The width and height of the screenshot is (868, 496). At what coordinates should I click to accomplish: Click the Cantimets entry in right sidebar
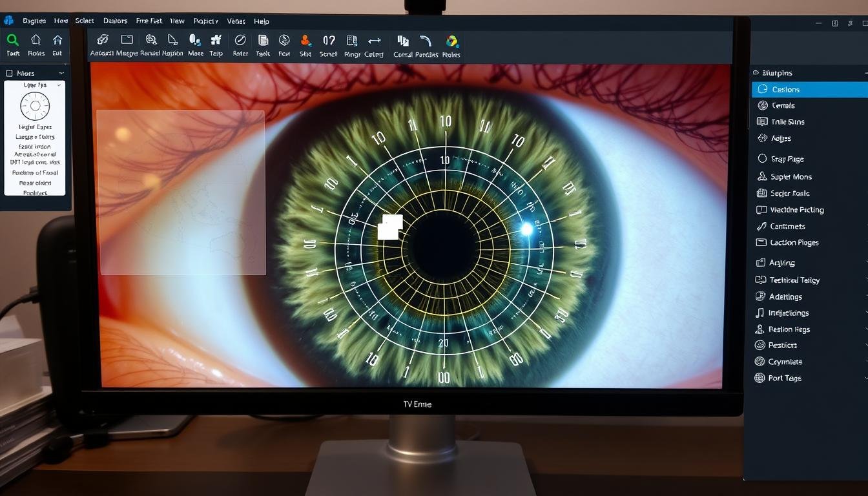[x=787, y=227]
